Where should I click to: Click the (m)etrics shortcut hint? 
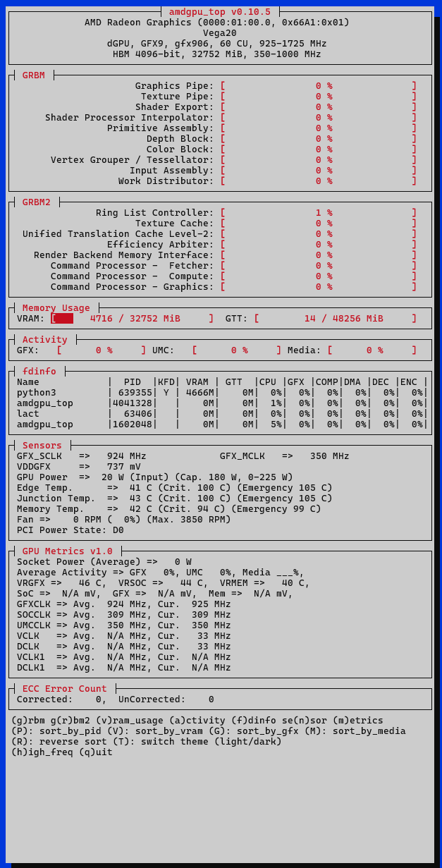(358, 720)
